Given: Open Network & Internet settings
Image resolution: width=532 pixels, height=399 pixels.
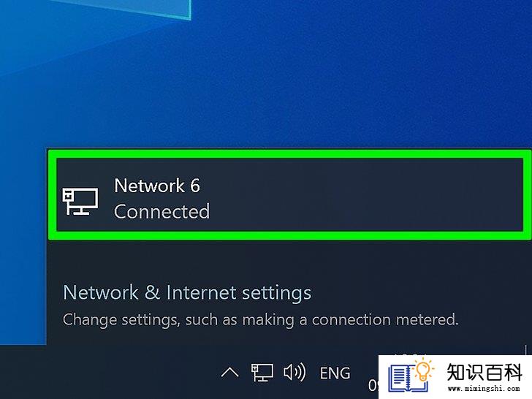Looking at the screenshot, I should click(x=187, y=292).
